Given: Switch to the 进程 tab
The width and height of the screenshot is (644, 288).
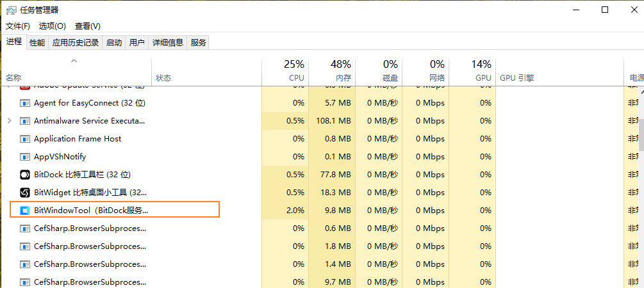Looking at the screenshot, I should (14, 42).
